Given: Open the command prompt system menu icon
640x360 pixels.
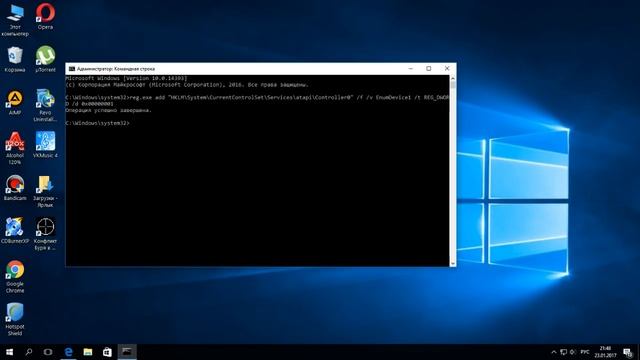Looking at the screenshot, I should [x=72, y=69].
